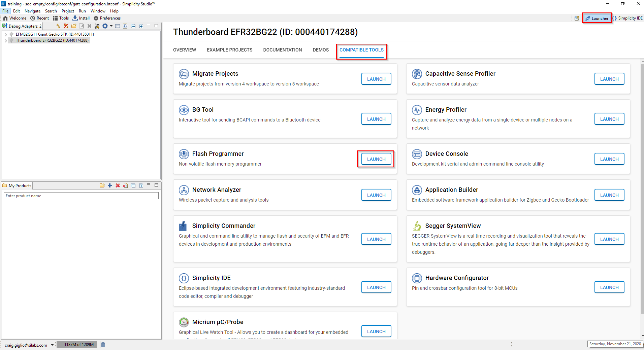
Task: Add a product with the blue plus icon
Action: 110,185
